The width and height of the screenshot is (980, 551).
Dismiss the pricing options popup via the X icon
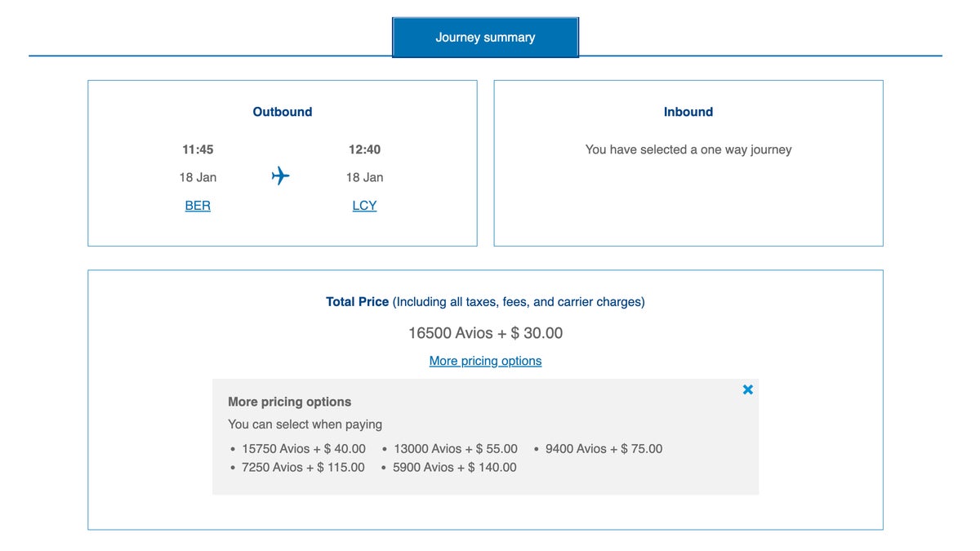(747, 389)
